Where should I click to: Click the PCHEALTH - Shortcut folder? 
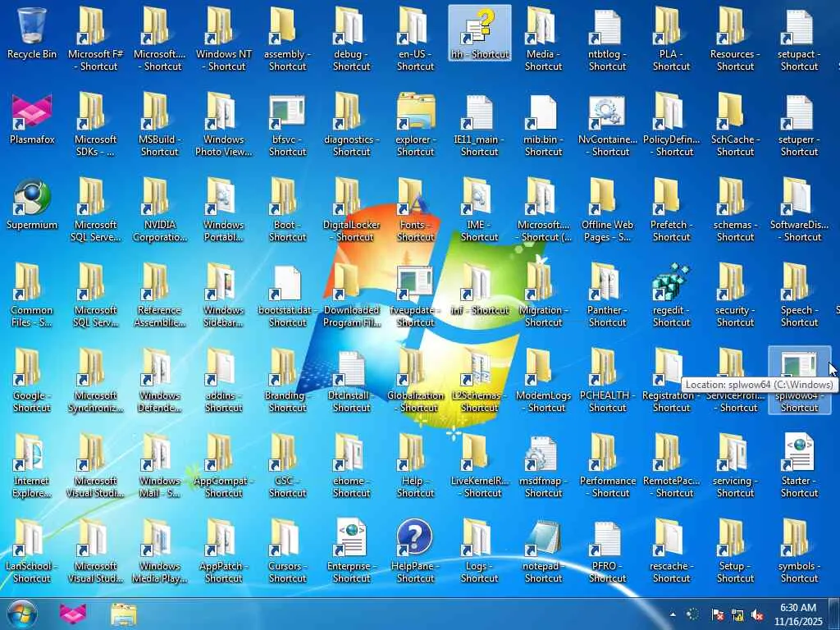point(608,381)
